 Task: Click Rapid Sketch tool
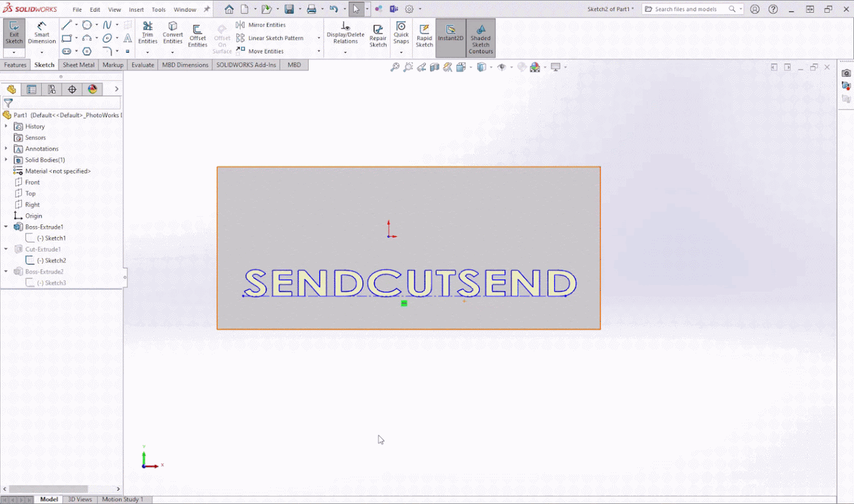424,36
